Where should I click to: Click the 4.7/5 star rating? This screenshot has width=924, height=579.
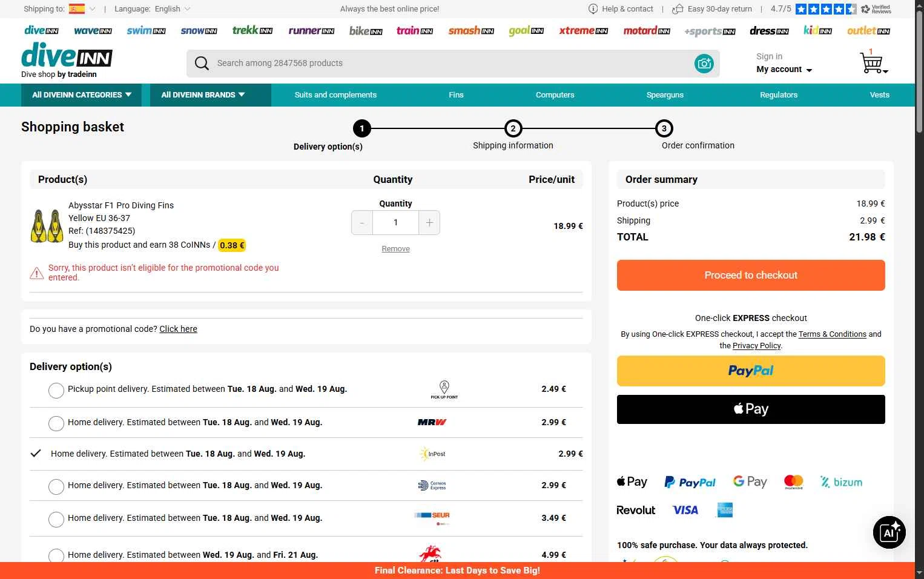813,8
